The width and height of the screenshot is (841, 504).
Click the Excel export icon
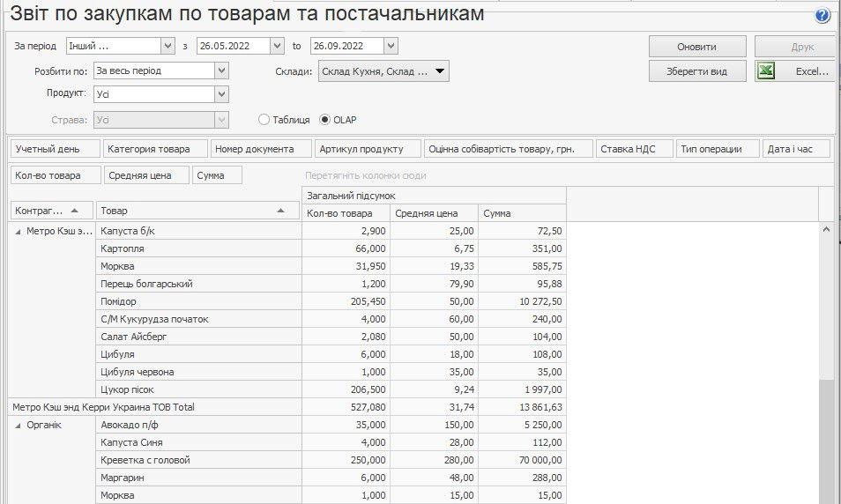pyautogui.click(x=766, y=71)
